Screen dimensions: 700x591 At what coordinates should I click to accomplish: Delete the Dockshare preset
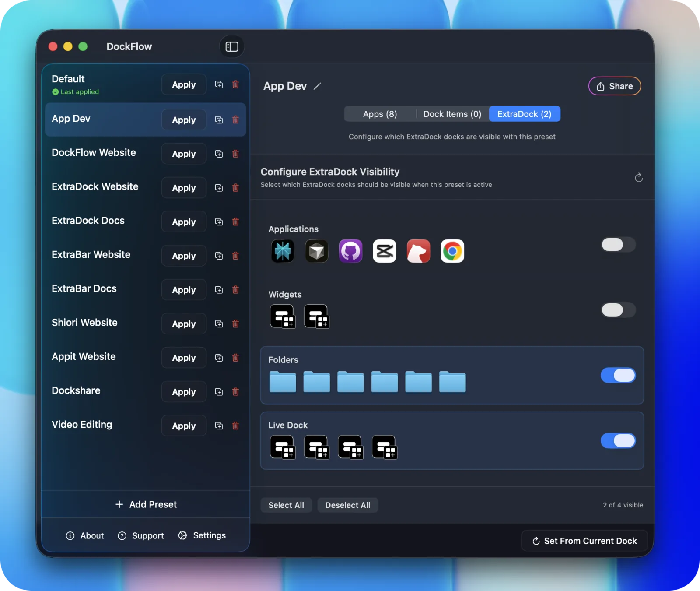(x=235, y=391)
